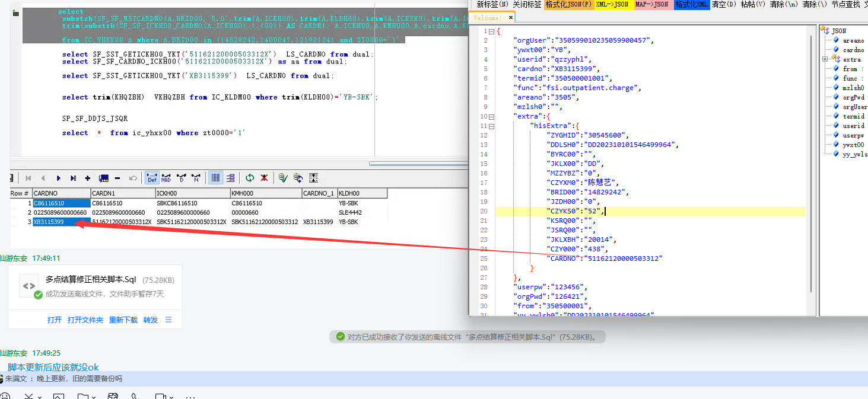Click the rollback database icon
The width and height of the screenshot is (868, 399).
point(298,178)
